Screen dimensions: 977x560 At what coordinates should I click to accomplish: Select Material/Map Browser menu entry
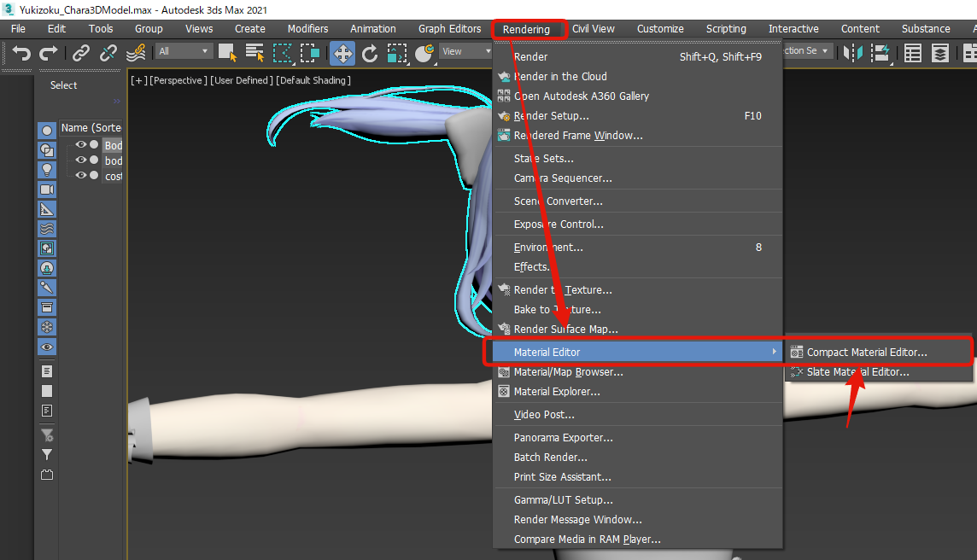click(x=638, y=372)
